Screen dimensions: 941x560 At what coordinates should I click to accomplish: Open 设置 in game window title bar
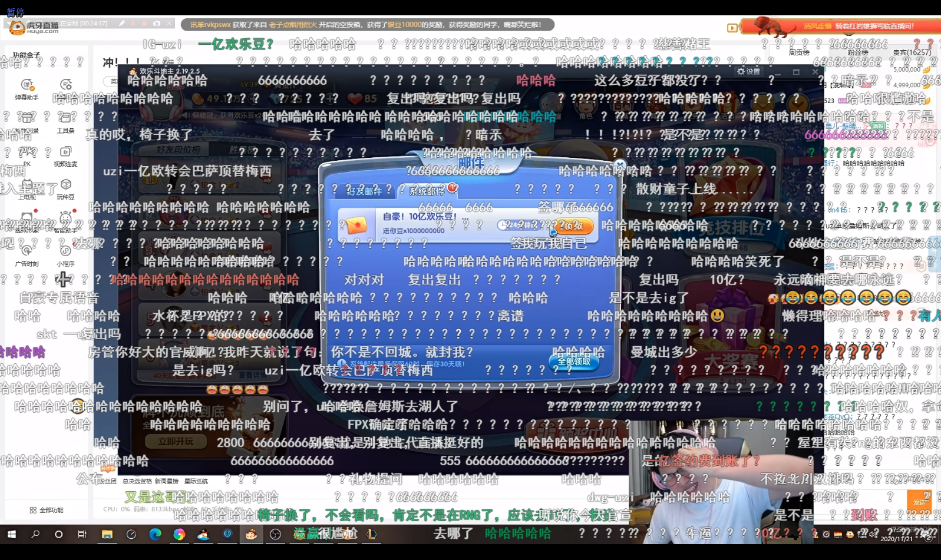748,71
